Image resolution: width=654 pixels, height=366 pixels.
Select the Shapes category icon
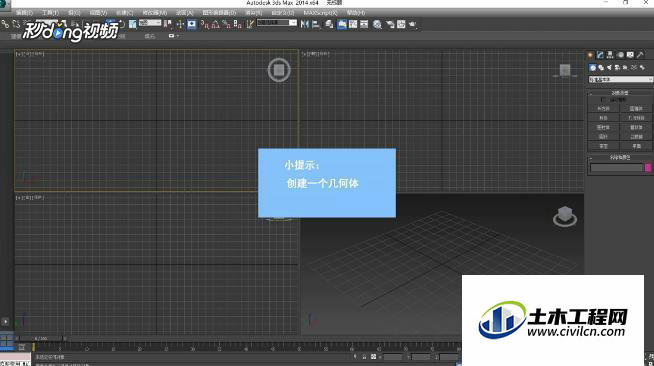(601, 68)
